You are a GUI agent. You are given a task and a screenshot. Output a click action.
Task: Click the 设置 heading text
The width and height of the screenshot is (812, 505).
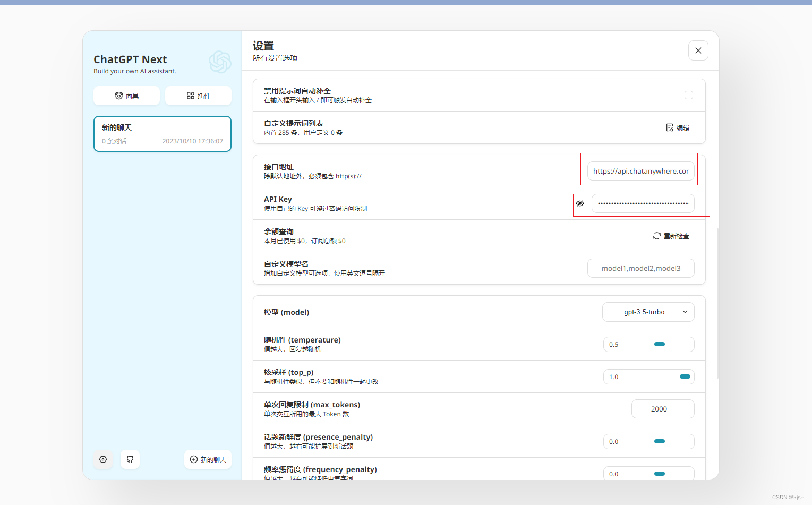pyautogui.click(x=263, y=46)
